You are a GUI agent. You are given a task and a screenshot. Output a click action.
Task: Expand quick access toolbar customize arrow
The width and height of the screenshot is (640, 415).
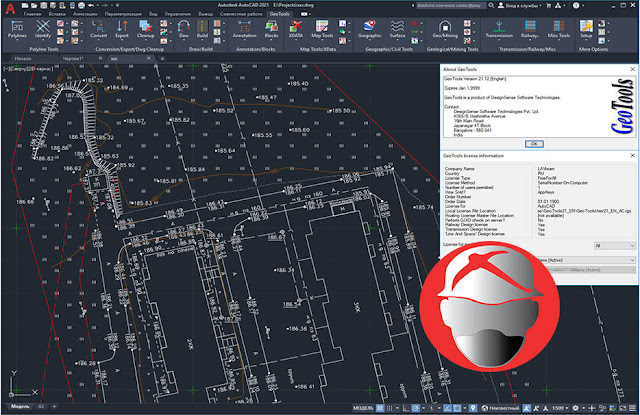point(117,5)
